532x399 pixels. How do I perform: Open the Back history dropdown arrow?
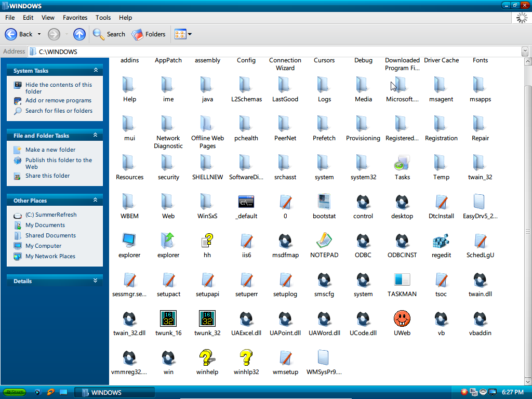39,34
